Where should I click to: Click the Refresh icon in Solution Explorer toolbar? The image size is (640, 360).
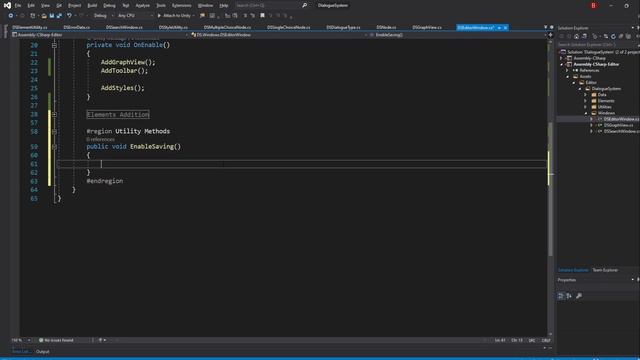point(613,36)
